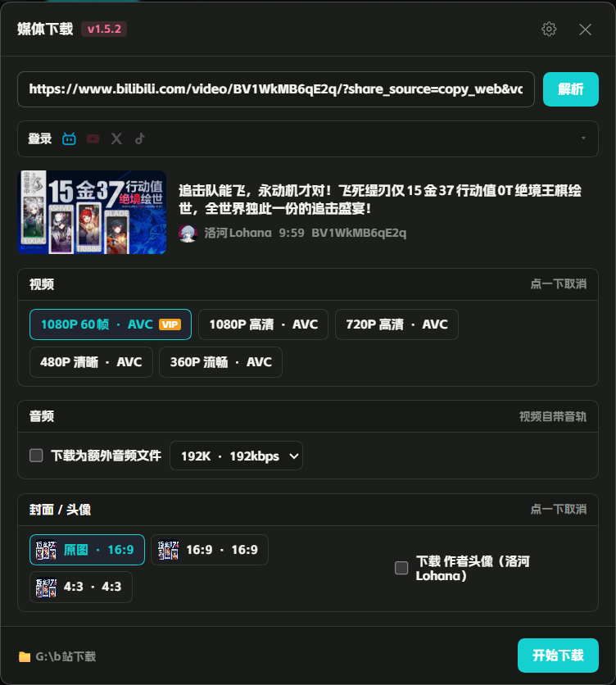This screenshot has width=616, height=685.
Task: Click the Bilibili login icon
Action: [69, 139]
